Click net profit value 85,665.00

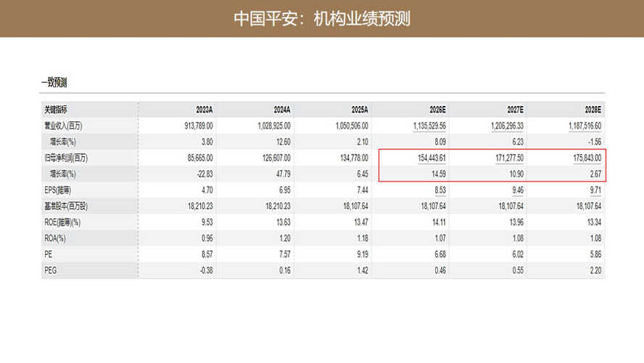(x=200, y=158)
